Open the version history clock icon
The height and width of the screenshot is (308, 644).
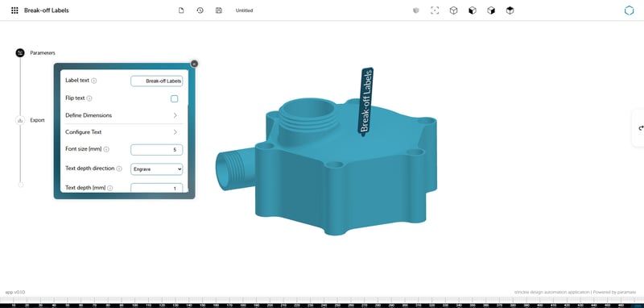click(200, 10)
